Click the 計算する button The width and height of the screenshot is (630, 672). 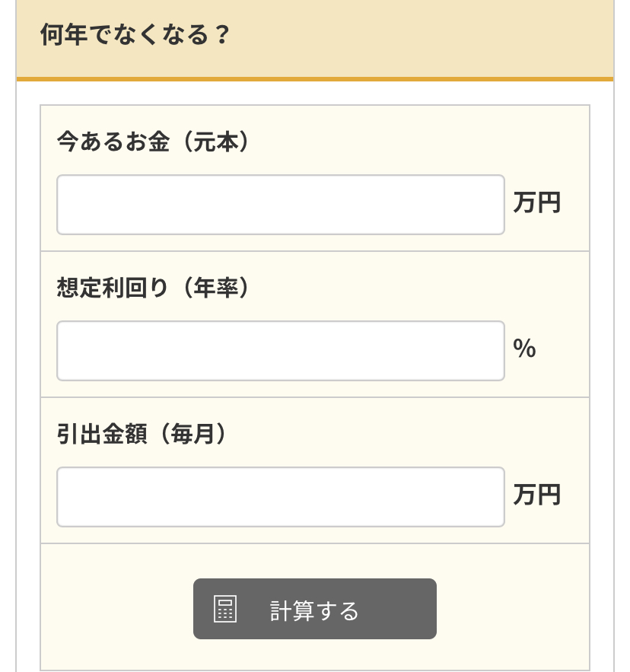[x=314, y=609]
